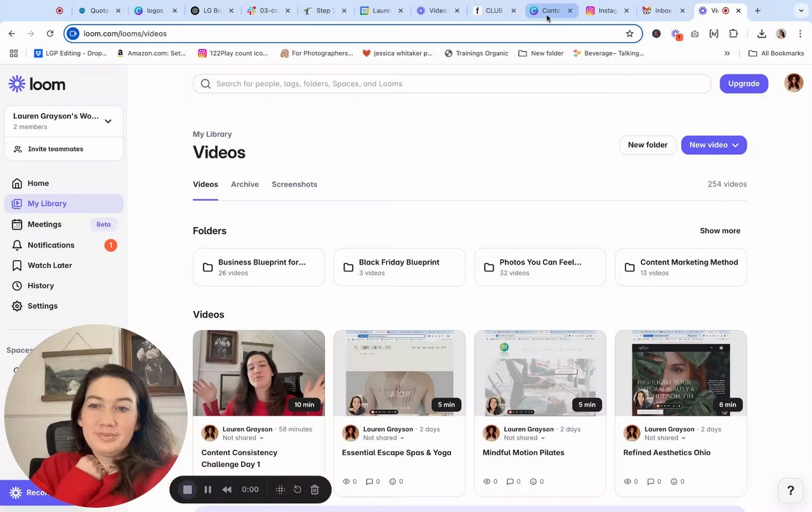Open the help question mark button
The image size is (812, 512).
coord(790,490)
